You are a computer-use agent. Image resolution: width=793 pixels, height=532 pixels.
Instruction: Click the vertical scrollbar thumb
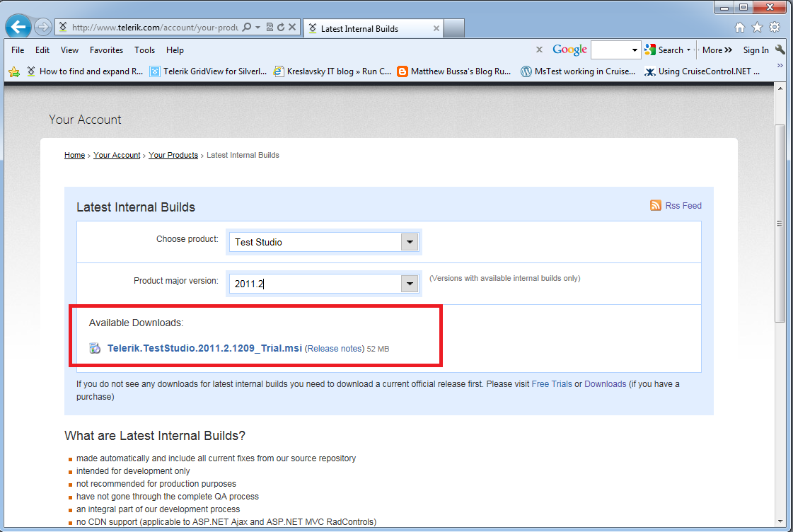coord(780,223)
